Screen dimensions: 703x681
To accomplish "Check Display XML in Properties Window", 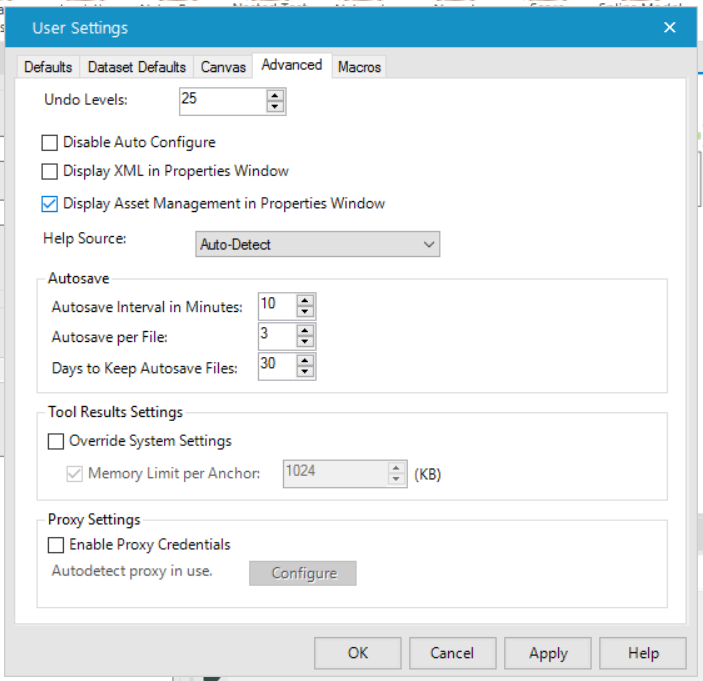I will point(50,172).
